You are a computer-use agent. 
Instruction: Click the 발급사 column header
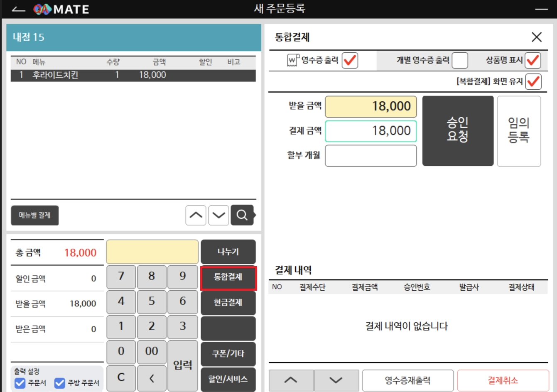pyautogui.click(x=469, y=287)
